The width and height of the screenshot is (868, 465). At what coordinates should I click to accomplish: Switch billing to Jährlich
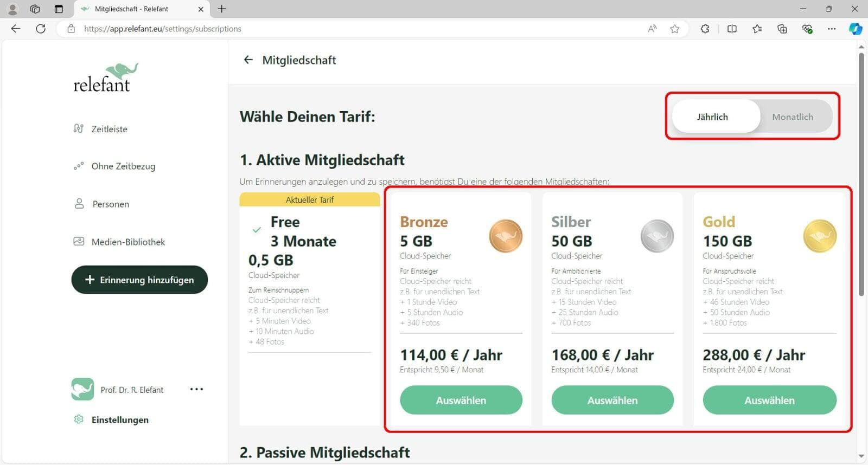[x=713, y=117]
